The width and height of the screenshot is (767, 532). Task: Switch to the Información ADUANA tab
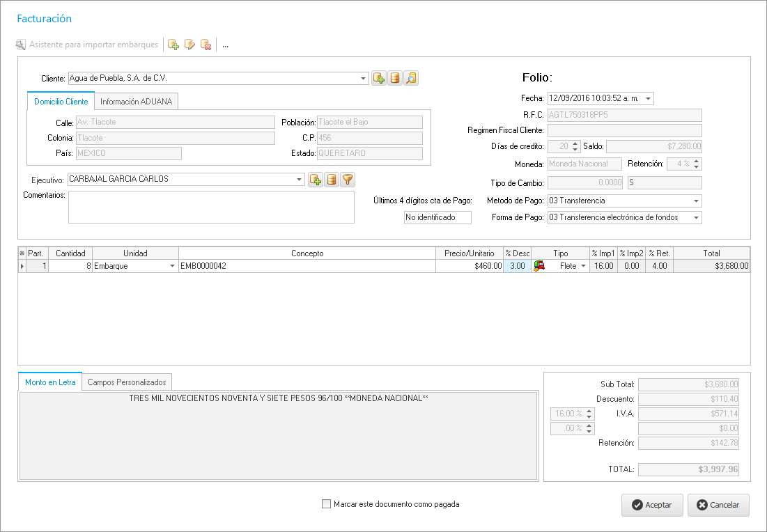[x=137, y=102]
